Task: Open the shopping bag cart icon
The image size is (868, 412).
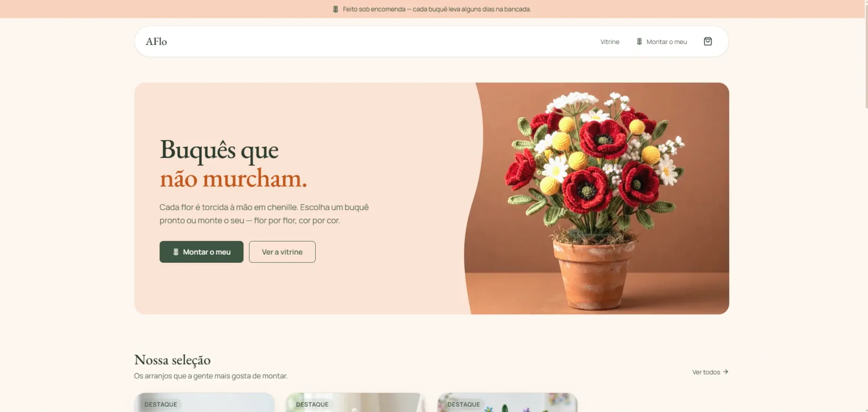Action: click(x=707, y=41)
